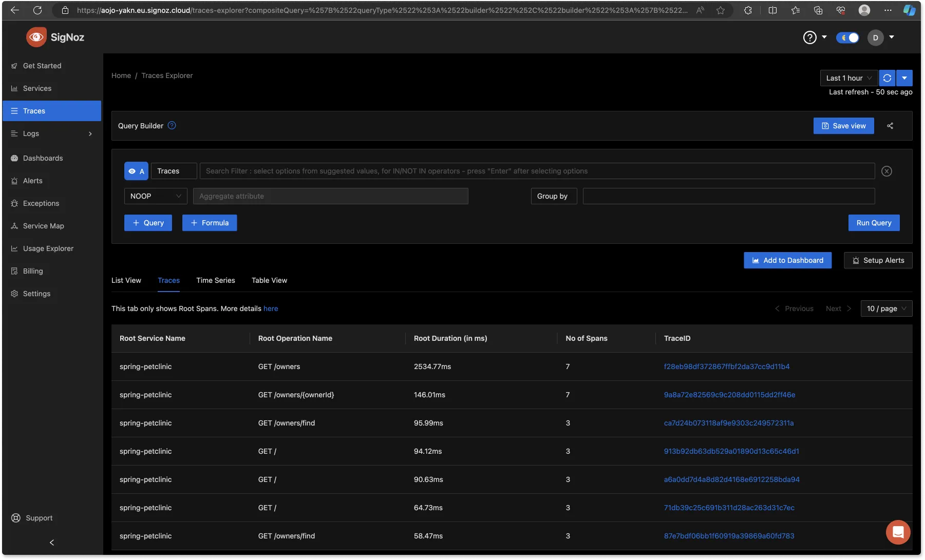Add a new Query
The image size is (925, 560).
coord(148,223)
